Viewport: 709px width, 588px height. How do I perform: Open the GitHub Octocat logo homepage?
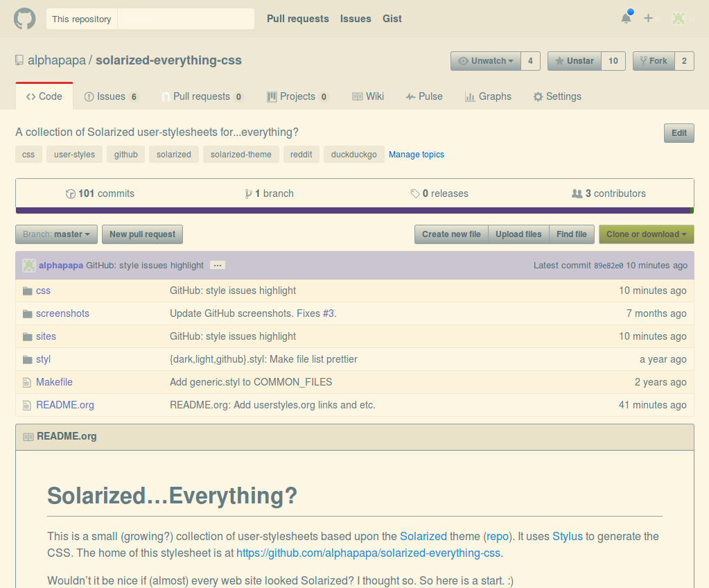point(24,19)
